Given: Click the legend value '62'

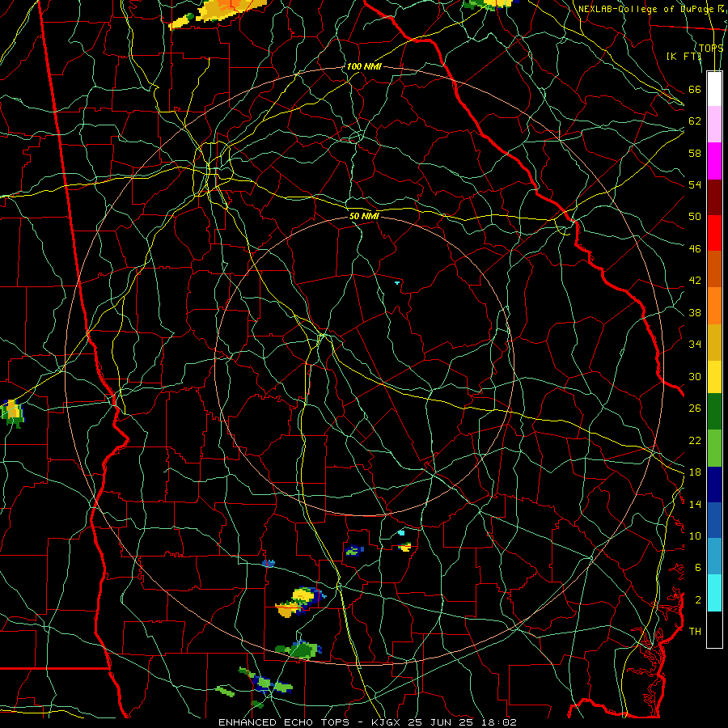Looking at the screenshot, I should [695, 121].
